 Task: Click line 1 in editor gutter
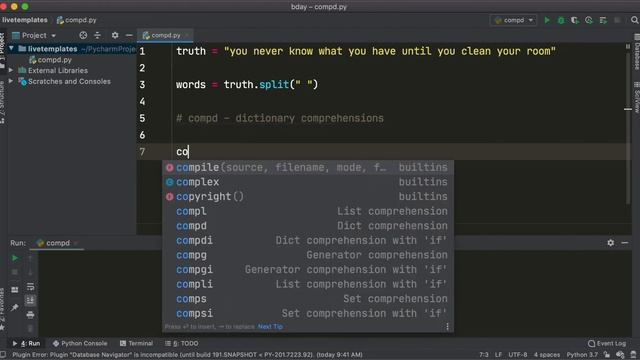[142, 51]
